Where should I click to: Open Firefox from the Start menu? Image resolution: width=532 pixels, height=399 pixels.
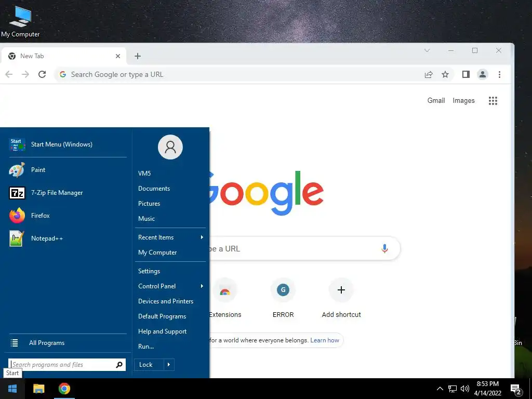point(68,216)
